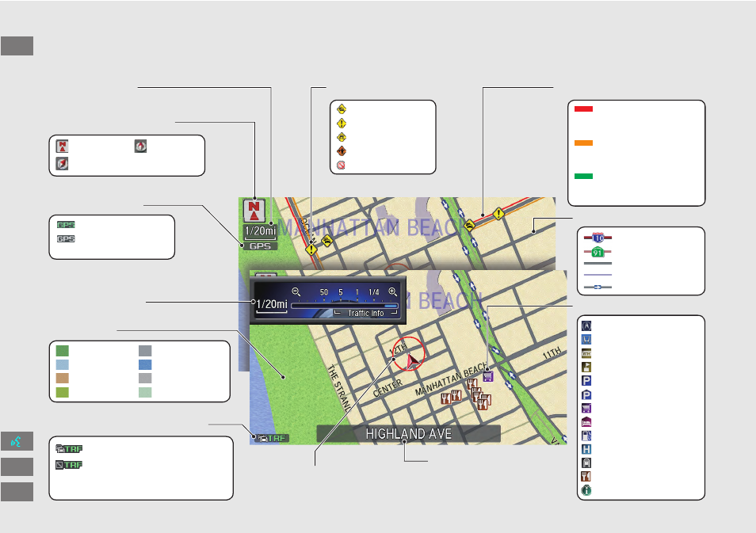
Task: Click the red traffic flow swatch
Action: pyautogui.click(x=583, y=109)
